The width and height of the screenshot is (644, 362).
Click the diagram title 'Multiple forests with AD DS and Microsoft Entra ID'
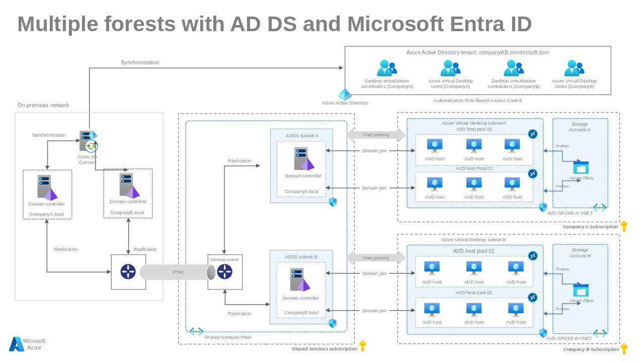pos(275,24)
